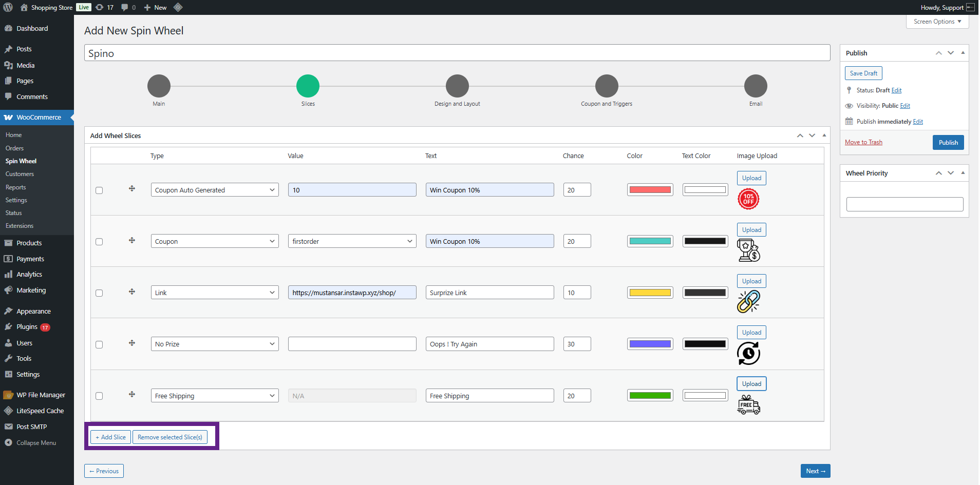Screen dimensions: 980x485
Task: Click the drag handle of Link row
Action: point(132,292)
